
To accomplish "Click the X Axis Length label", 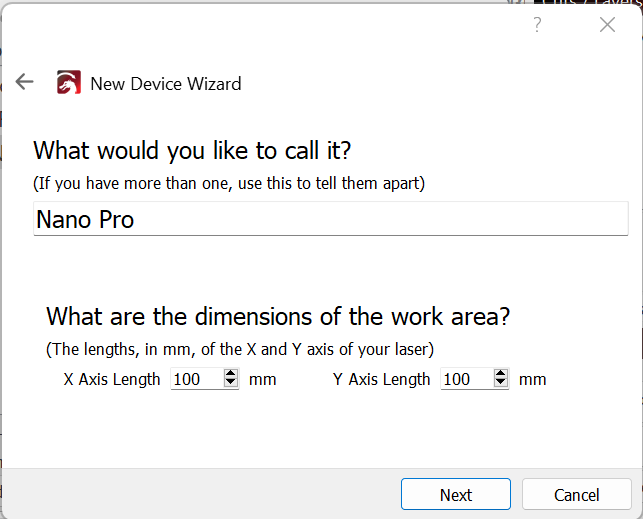I will [x=112, y=380].
